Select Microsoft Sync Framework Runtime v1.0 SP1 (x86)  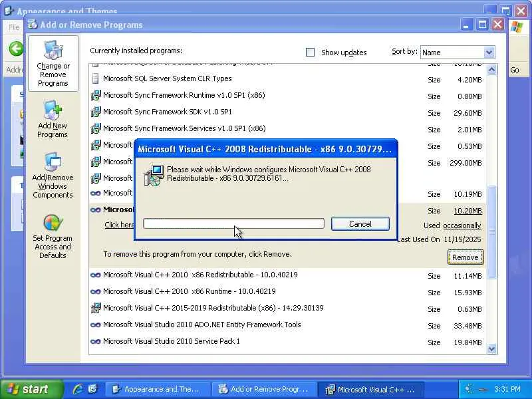(x=288, y=95)
